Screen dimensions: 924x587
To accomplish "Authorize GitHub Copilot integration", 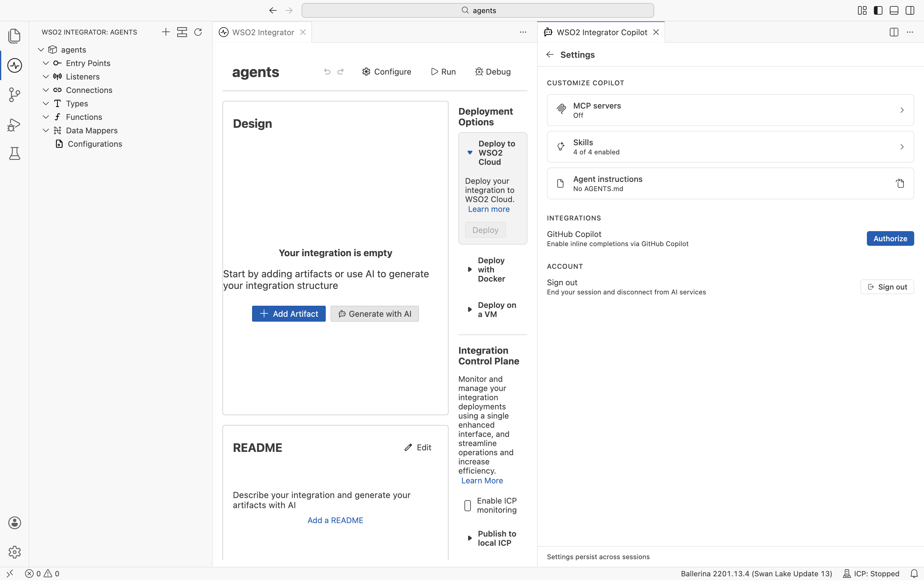I will click(x=890, y=239).
